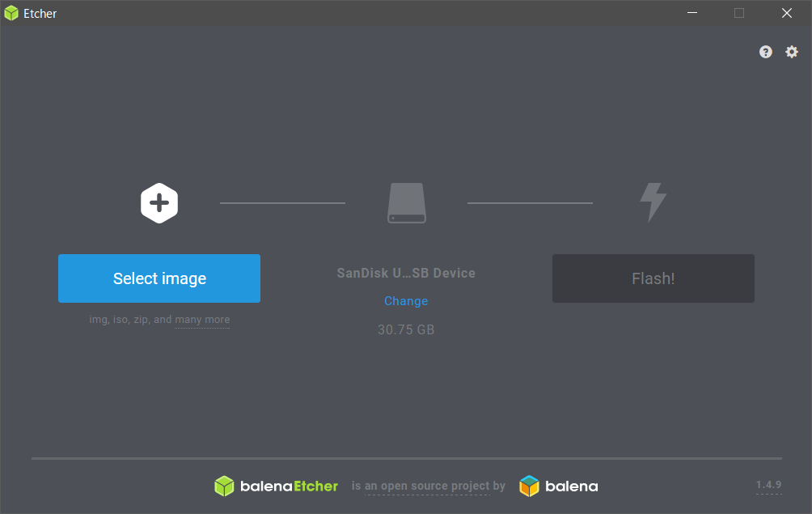Click the SanDisk U...SB Device name
Image resolution: width=812 pixels, height=514 pixels.
406,273
